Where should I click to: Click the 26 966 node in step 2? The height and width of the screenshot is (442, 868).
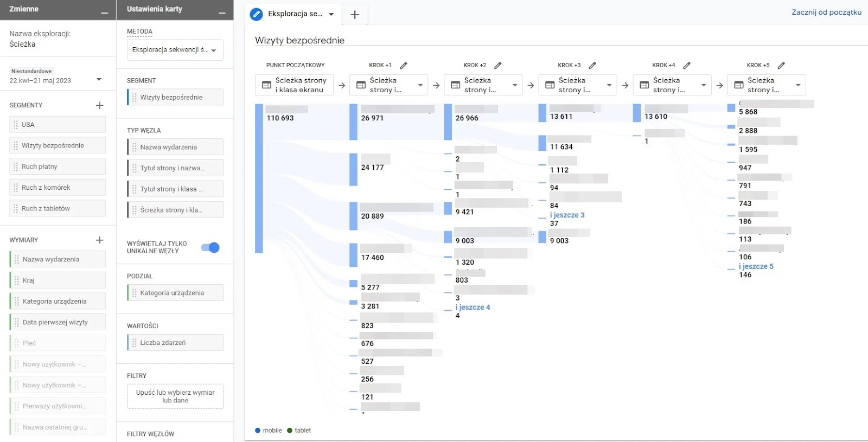[448, 122]
